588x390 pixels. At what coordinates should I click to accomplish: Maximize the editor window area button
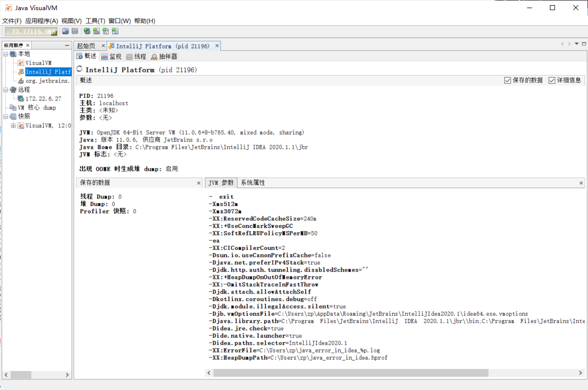tap(584, 44)
